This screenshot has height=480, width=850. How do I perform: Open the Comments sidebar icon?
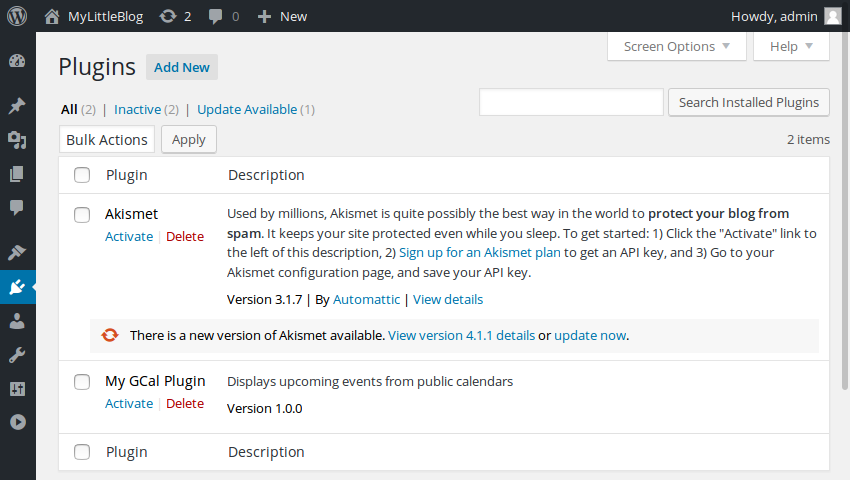point(17,207)
